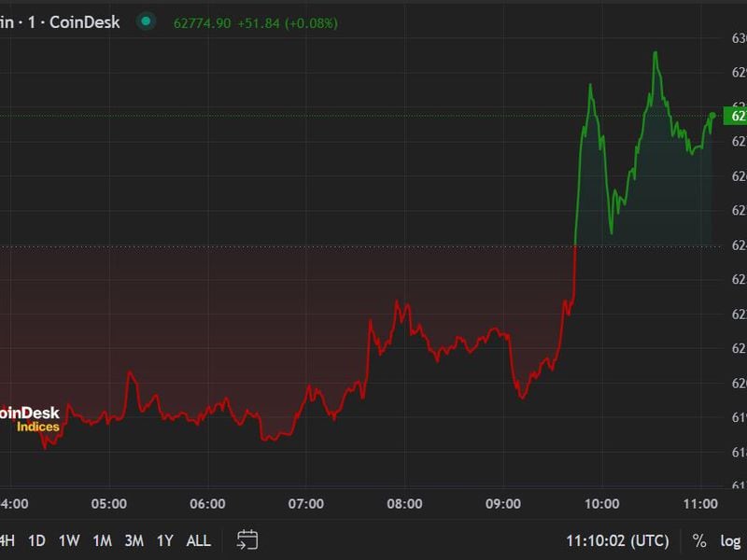Select the 1Y range
747x560 pixels.
pyautogui.click(x=165, y=540)
